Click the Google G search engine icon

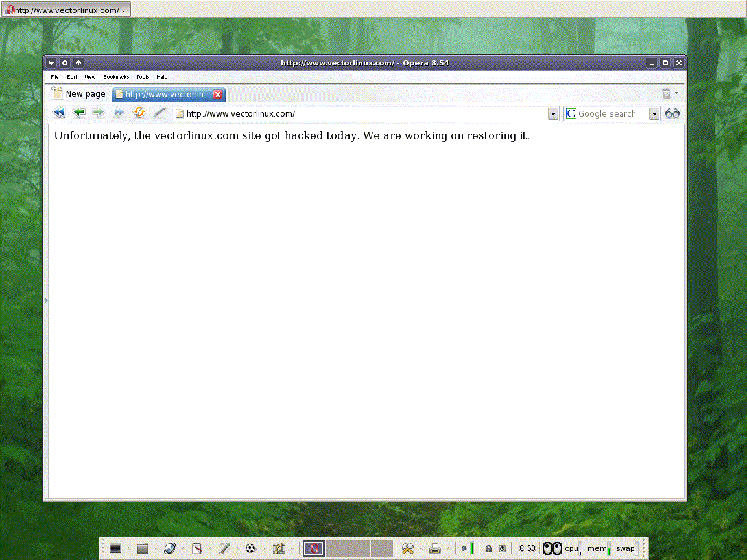click(x=571, y=113)
